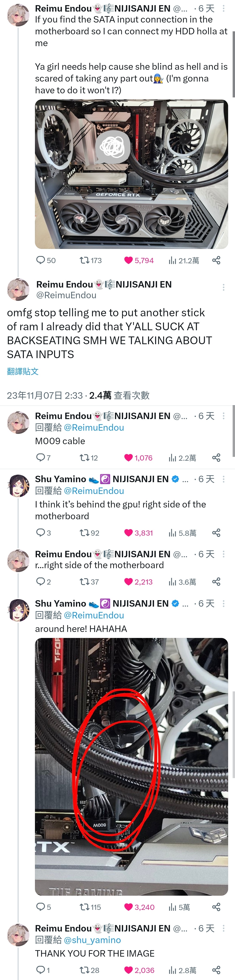
Task: Share the 'around here! HAHAHA' tweet
Action: [x=216, y=907]
